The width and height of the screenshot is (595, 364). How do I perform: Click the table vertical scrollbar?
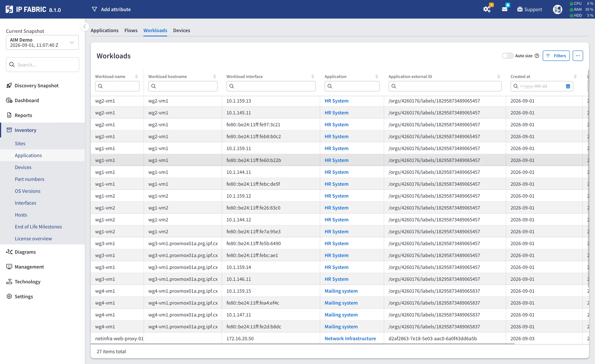tap(588, 178)
